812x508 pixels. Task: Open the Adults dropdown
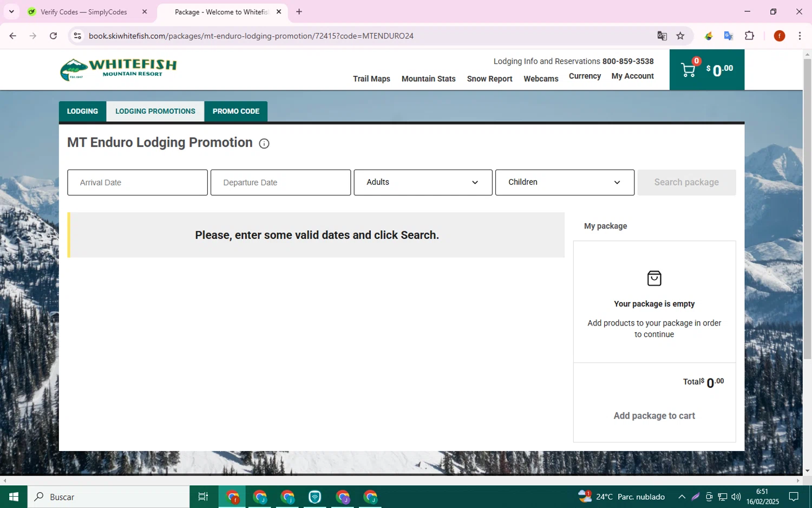(x=423, y=183)
